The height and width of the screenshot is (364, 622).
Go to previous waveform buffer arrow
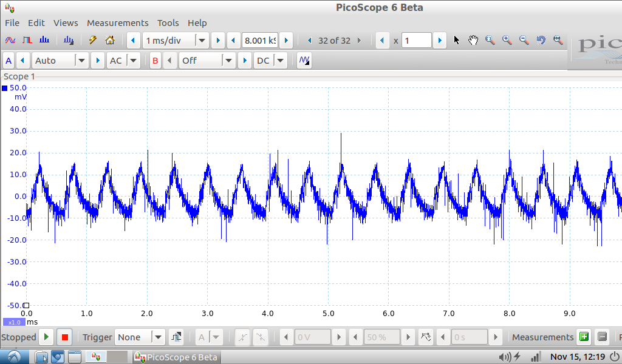pyautogui.click(x=310, y=41)
